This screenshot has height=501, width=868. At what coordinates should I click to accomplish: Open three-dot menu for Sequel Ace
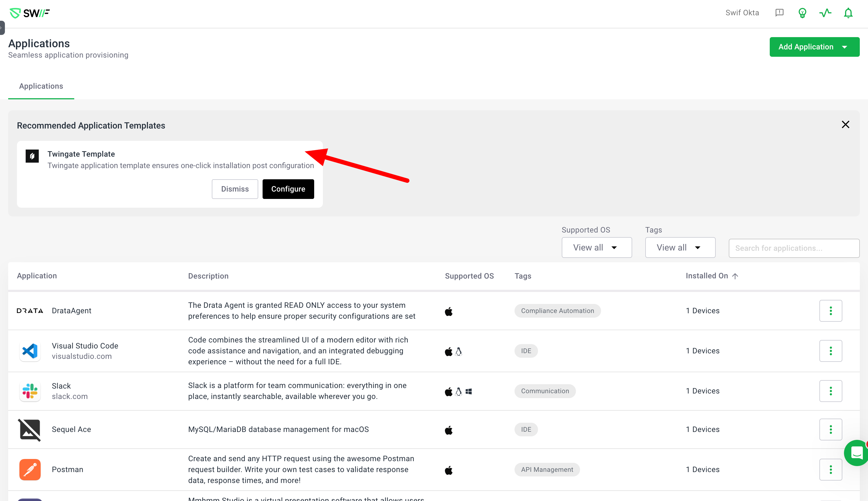[831, 430]
